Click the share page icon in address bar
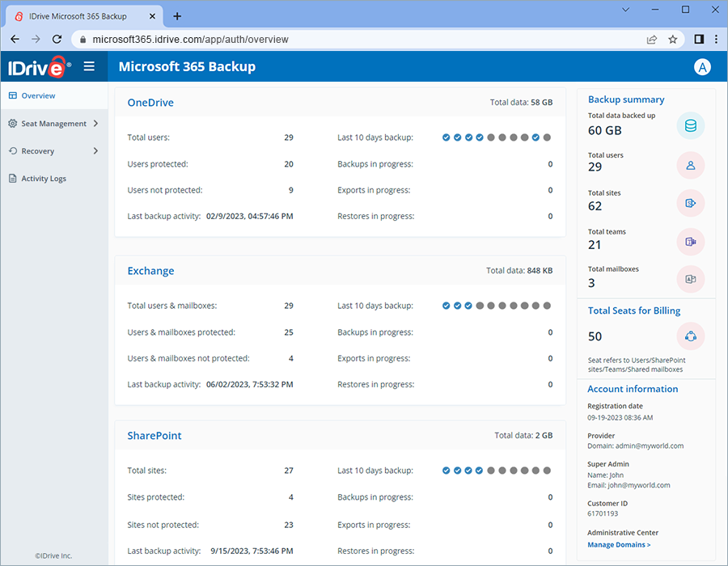Viewport: 728px width, 566px height. [652, 40]
